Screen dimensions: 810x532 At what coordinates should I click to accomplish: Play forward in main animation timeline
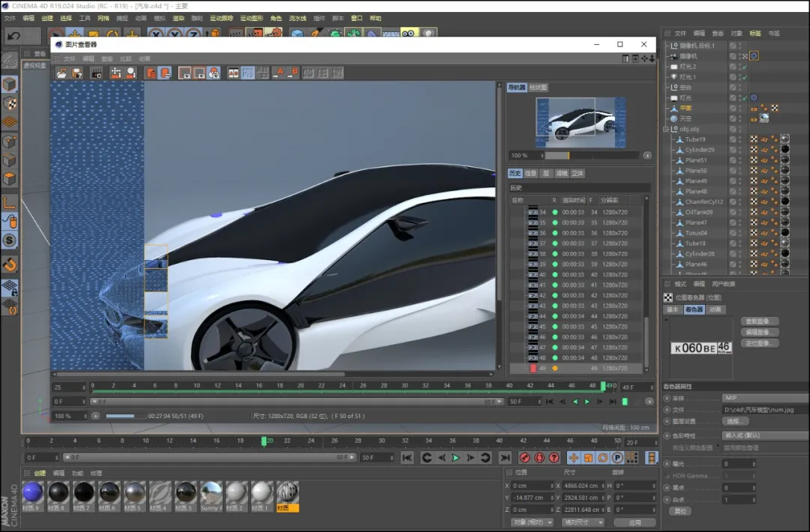tap(456, 458)
